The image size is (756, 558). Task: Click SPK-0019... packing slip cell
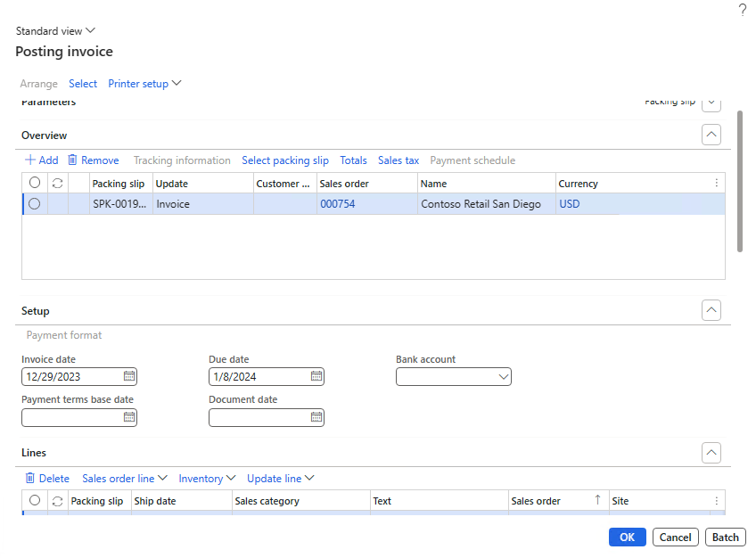[x=121, y=204]
